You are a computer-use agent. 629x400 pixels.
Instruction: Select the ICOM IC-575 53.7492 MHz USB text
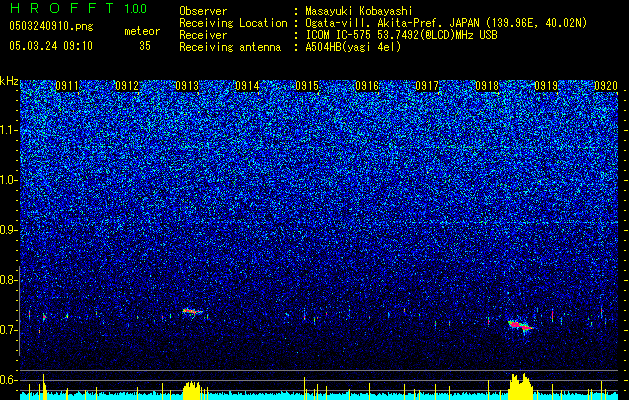pyautogui.click(x=401, y=35)
